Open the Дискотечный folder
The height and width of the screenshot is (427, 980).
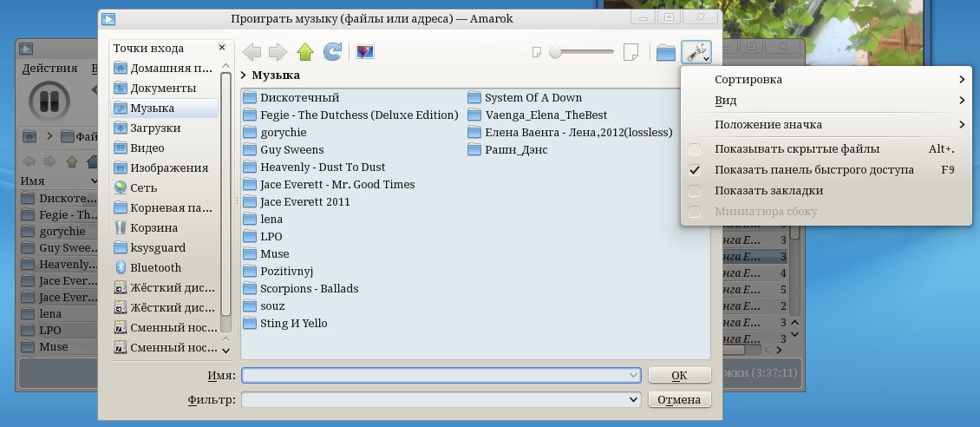click(291, 97)
